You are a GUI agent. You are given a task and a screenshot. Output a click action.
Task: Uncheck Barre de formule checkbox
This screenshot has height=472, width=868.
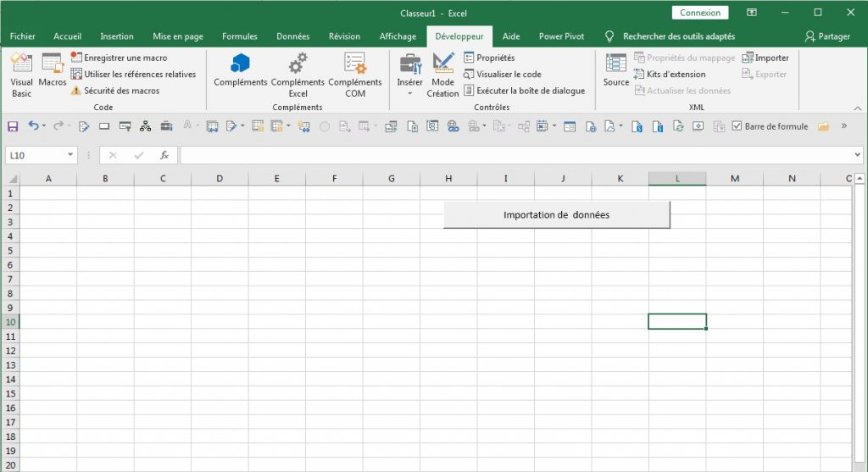737,126
